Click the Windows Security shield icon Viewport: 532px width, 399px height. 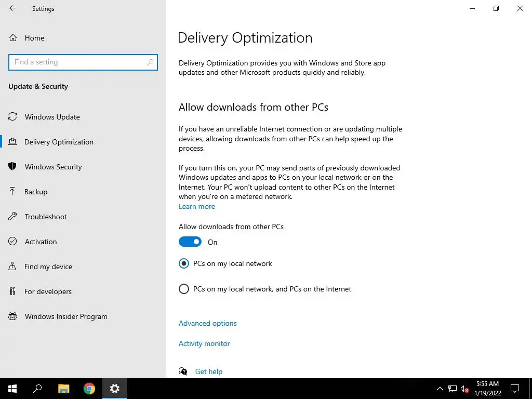[12, 166]
